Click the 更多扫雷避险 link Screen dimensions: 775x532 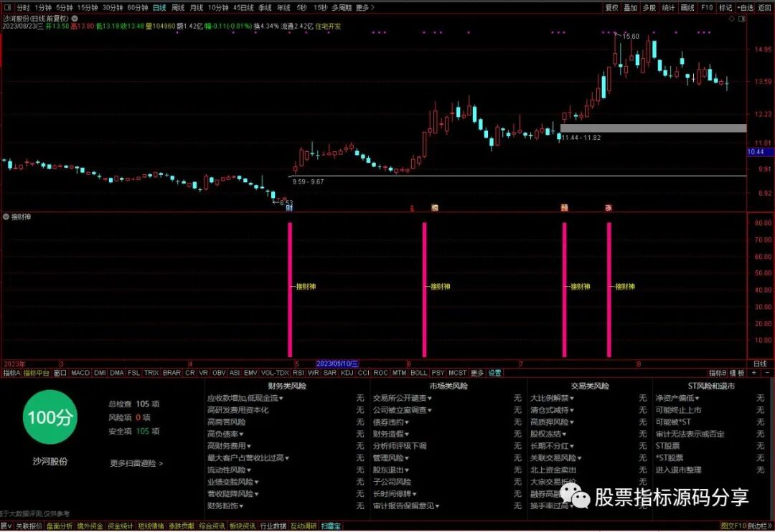pos(136,463)
